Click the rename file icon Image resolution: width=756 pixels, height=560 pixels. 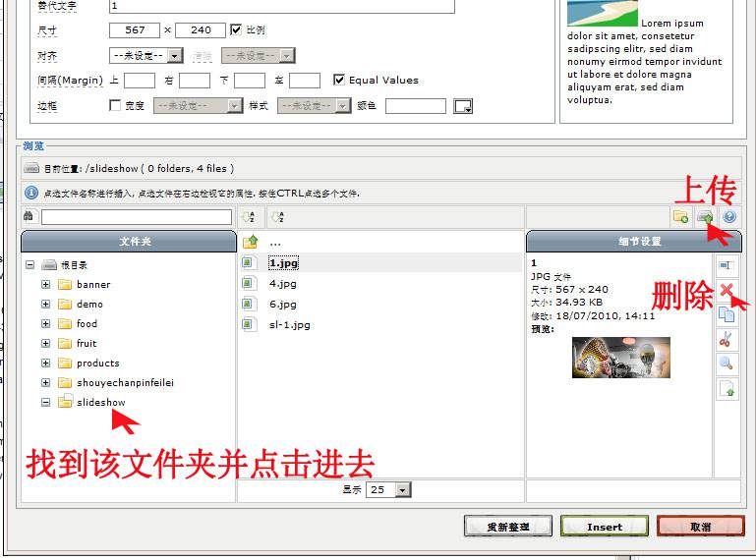click(727, 265)
